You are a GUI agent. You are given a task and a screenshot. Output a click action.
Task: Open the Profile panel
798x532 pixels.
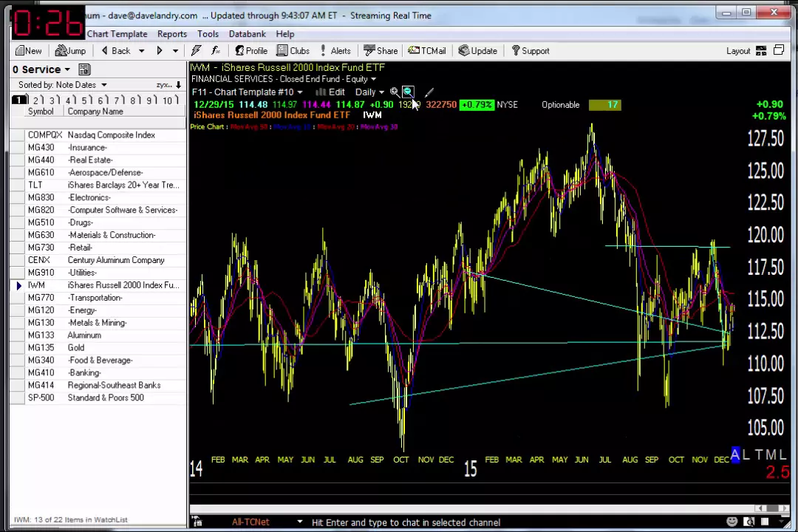251,50
